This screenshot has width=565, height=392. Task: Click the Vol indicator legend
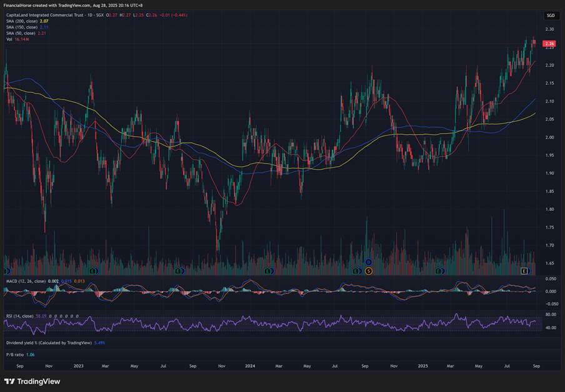pos(8,39)
